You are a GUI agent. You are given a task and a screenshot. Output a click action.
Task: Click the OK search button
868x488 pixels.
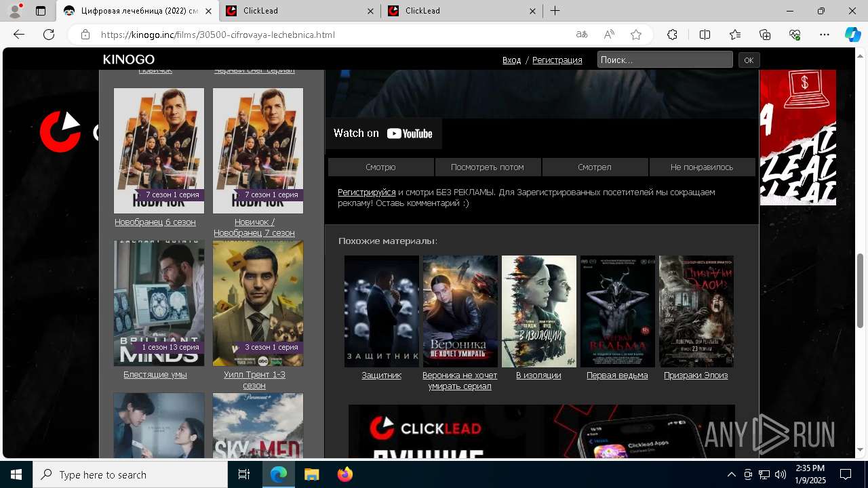[749, 60]
